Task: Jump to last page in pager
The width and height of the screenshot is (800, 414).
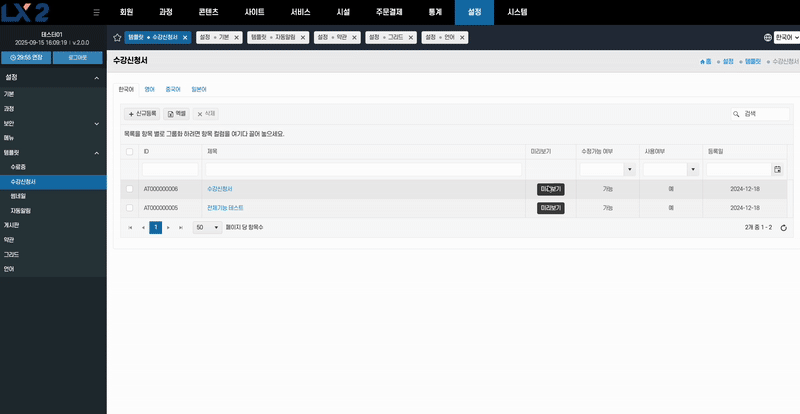Action: [181, 228]
